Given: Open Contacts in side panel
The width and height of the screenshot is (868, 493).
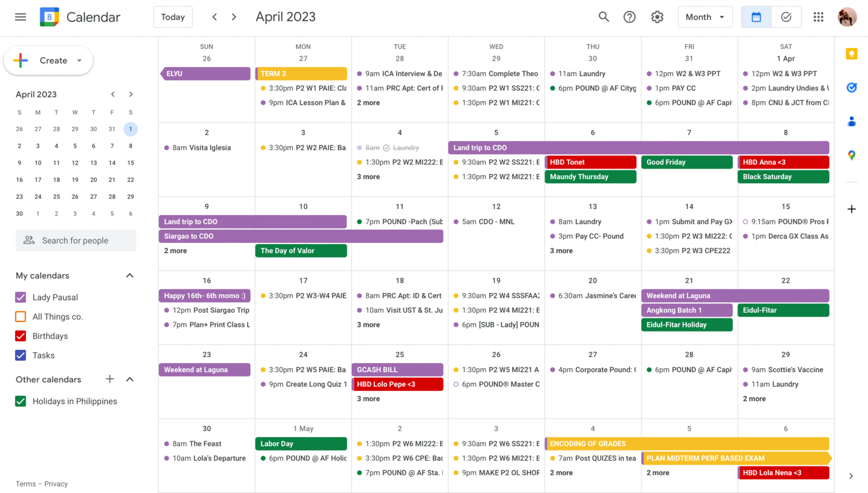Looking at the screenshot, I should pyautogui.click(x=852, y=121).
